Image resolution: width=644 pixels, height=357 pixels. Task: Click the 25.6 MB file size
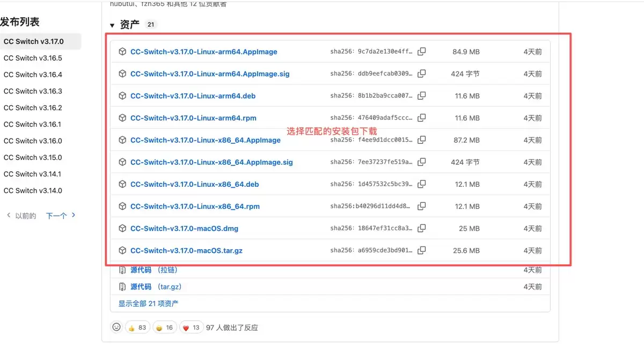[466, 250]
